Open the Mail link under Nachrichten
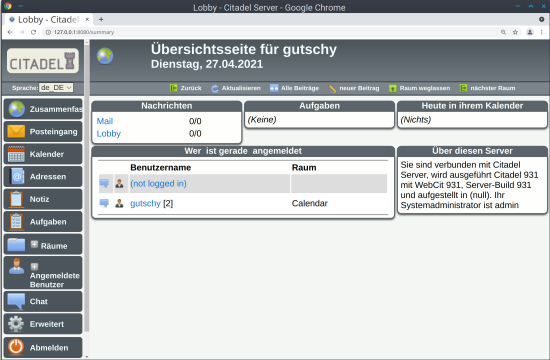The height and width of the screenshot is (360, 550). click(x=105, y=121)
